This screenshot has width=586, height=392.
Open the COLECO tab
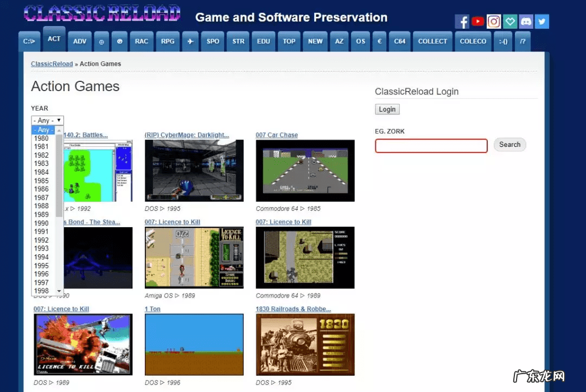[x=473, y=41]
